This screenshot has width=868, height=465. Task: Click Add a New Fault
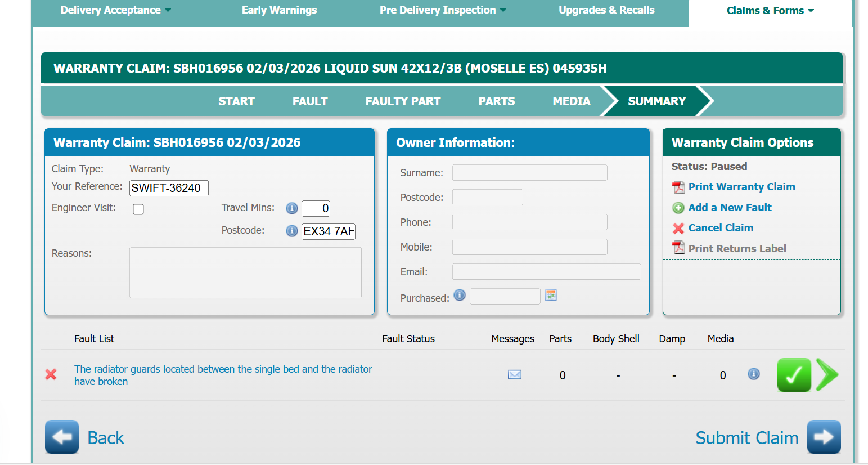click(x=730, y=208)
